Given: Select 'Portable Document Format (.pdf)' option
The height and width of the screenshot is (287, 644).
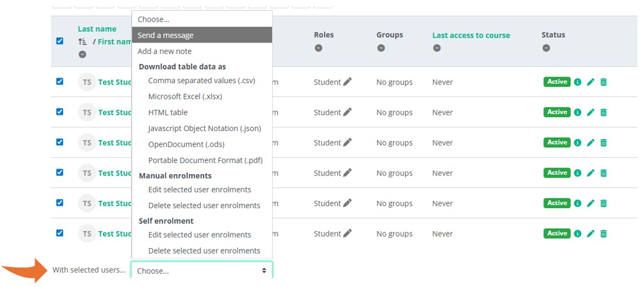Looking at the screenshot, I should (x=205, y=160).
